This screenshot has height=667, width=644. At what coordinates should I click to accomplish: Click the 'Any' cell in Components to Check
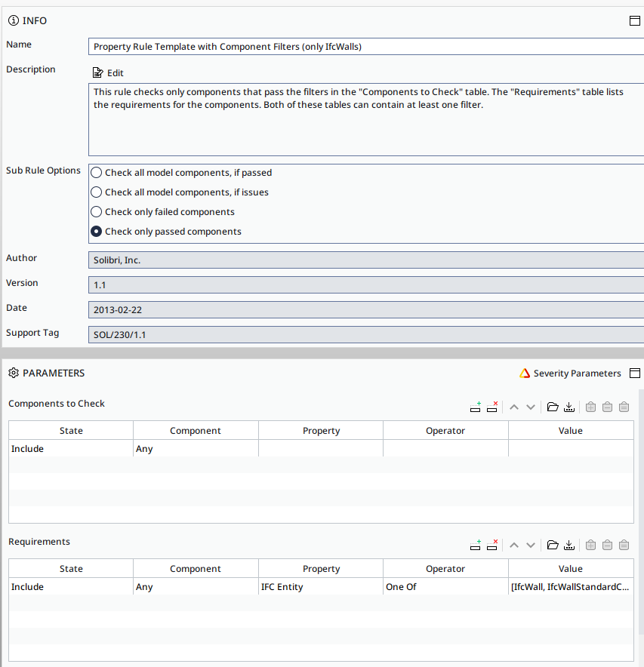[196, 448]
